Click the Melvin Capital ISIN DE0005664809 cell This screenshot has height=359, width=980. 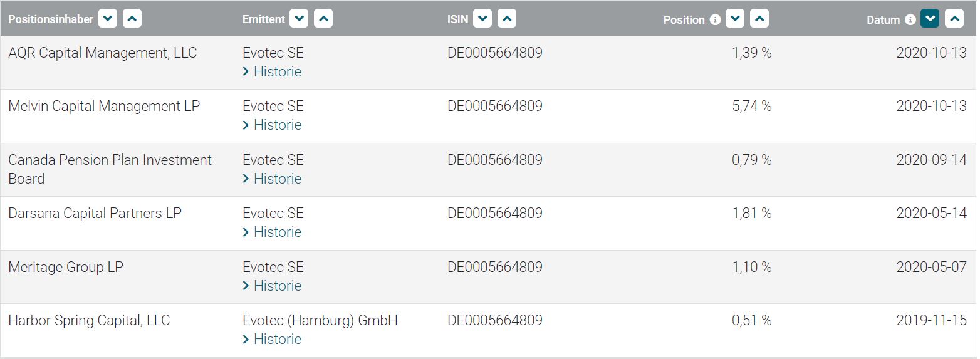[494, 106]
